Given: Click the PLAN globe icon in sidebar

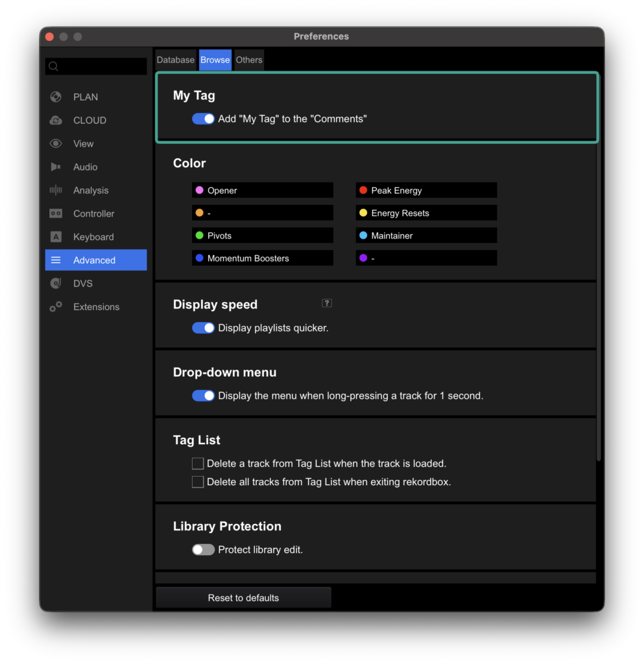Looking at the screenshot, I should [x=56, y=97].
